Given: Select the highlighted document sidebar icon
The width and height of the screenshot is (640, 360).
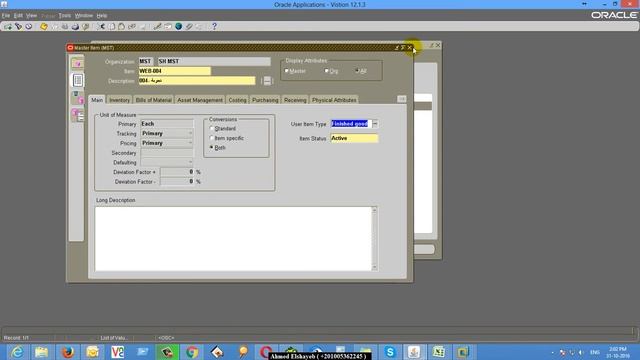Looking at the screenshot, I should tap(78, 80).
